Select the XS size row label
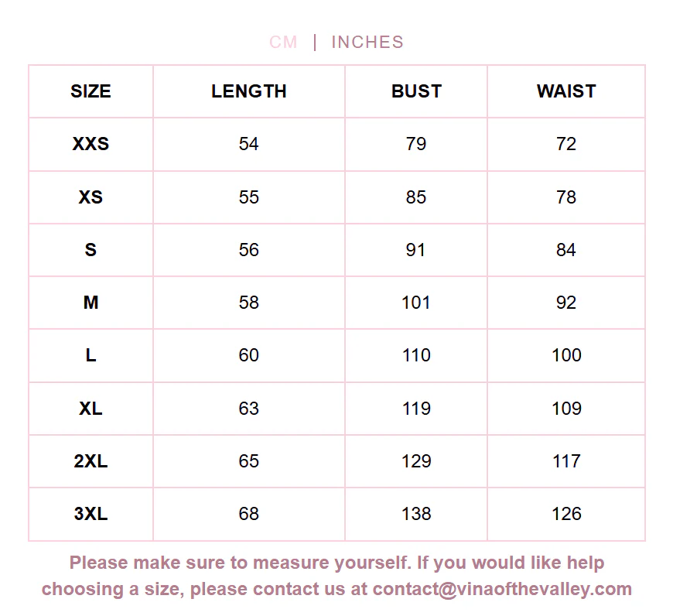 [x=91, y=197]
